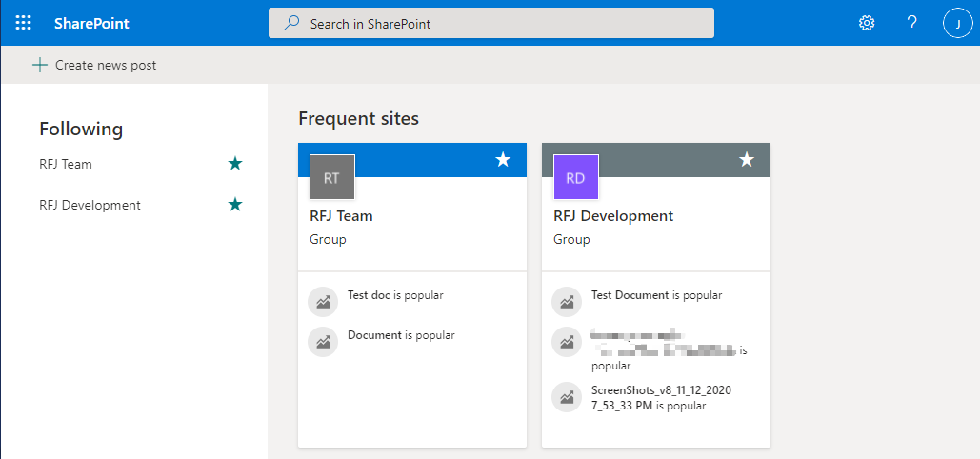This screenshot has width=980, height=459.
Task: Click the SharePoint home title
Action: [x=91, y=24]
